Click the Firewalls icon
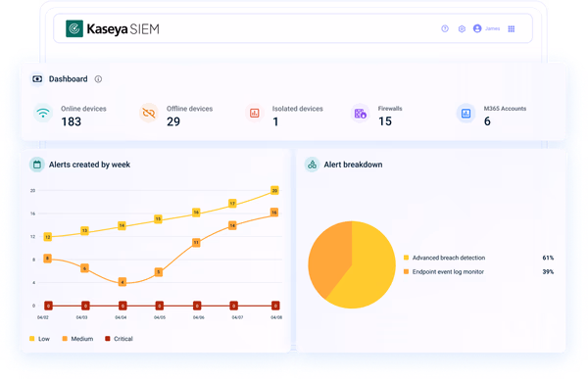The height and width of the screenshot is (379, 588). coord(360,113)
